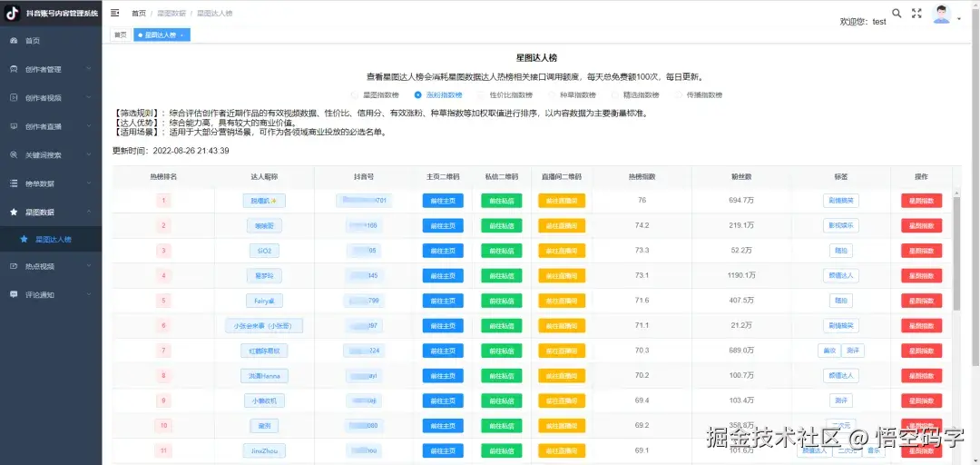Click the 影视娱乐 tag in rank 2

pyautogui.click(x=840, y=226)
